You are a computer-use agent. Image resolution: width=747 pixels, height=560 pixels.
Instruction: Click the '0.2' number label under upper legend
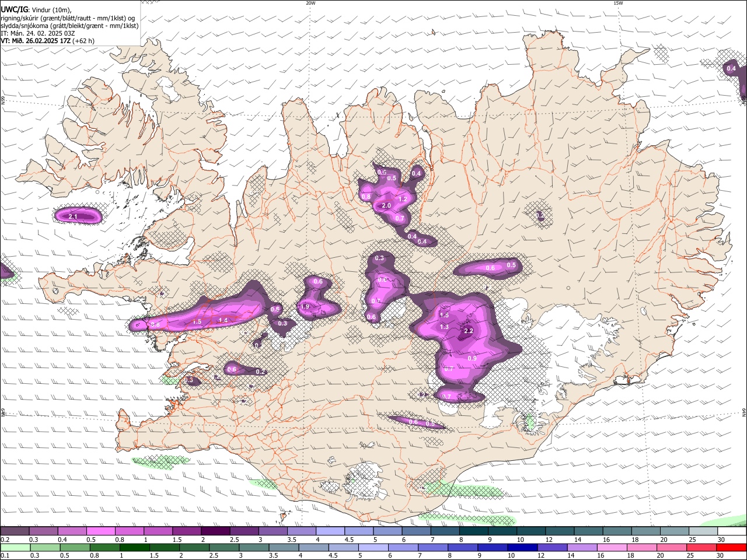(x=5, y=540)
